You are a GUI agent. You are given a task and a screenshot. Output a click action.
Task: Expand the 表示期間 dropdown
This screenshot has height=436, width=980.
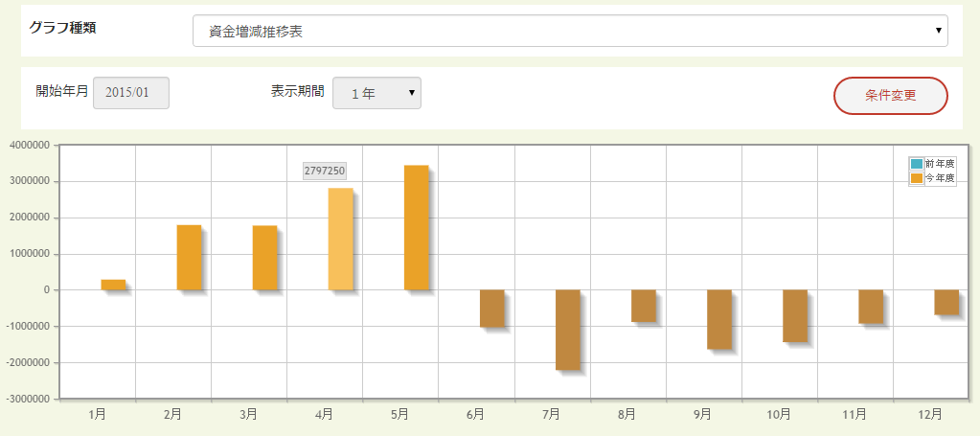point(376,93)
